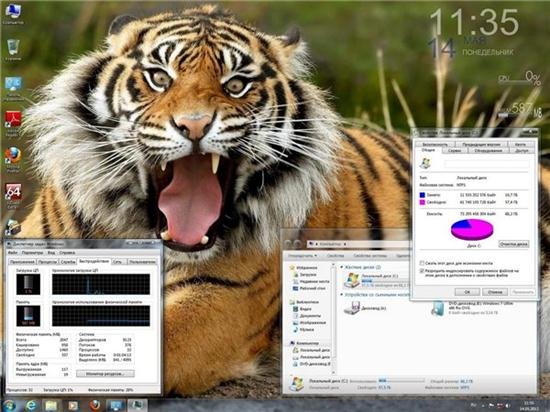Open Доступ tab in disk properties

(x=522, y=150)
